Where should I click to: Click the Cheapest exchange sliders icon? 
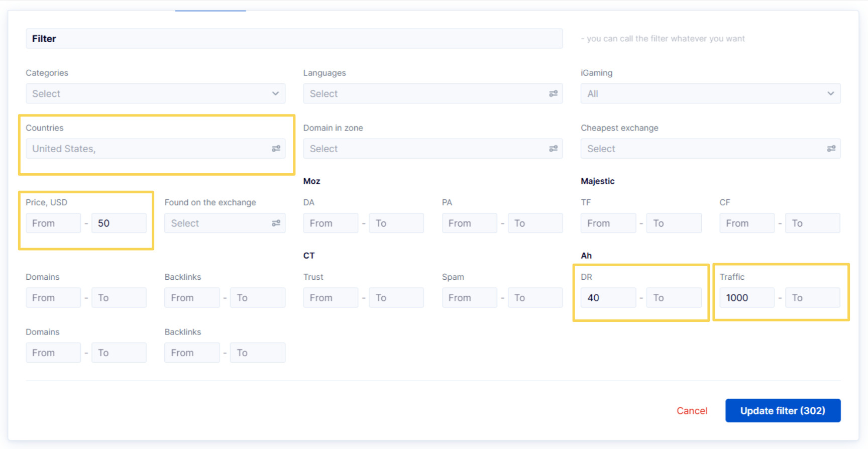pos(831,149)
